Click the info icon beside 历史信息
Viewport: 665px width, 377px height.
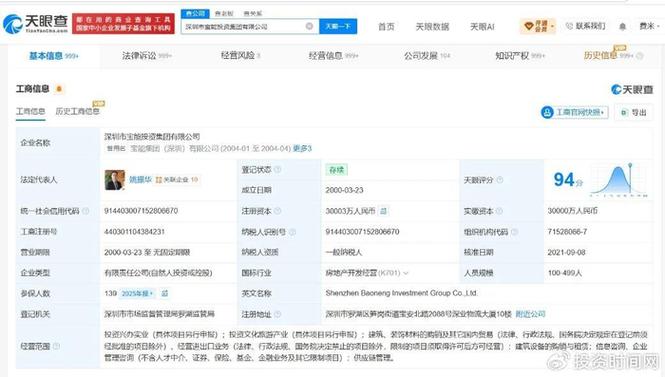pos(640,56)
